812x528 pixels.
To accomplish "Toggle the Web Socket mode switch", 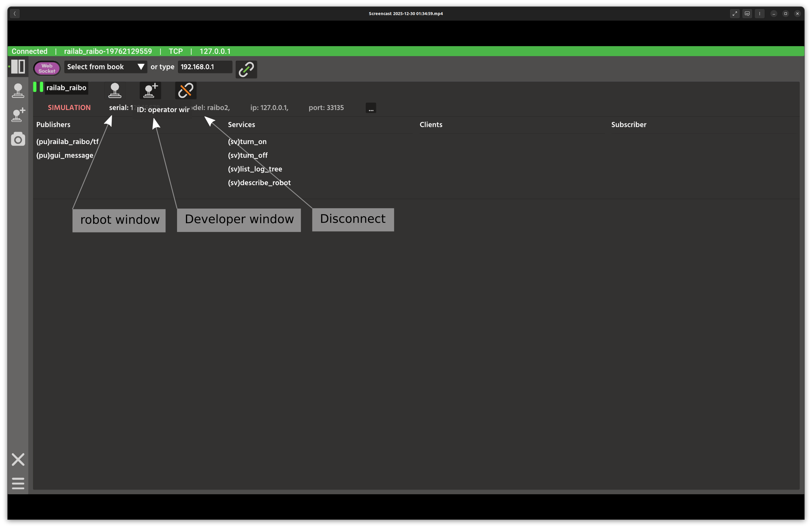I will tap(47, 68).
